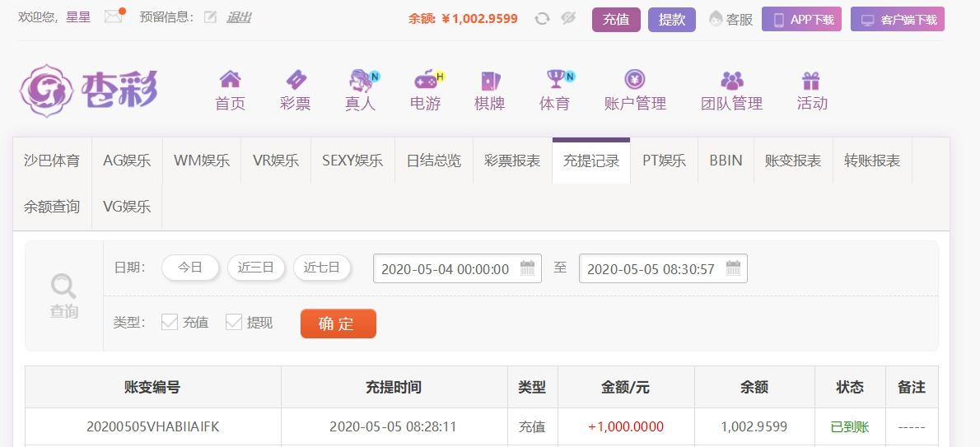The image size is (980, 447).
Task: Switch to the AG娱乐 tab
Action: (x=127, y=161)
